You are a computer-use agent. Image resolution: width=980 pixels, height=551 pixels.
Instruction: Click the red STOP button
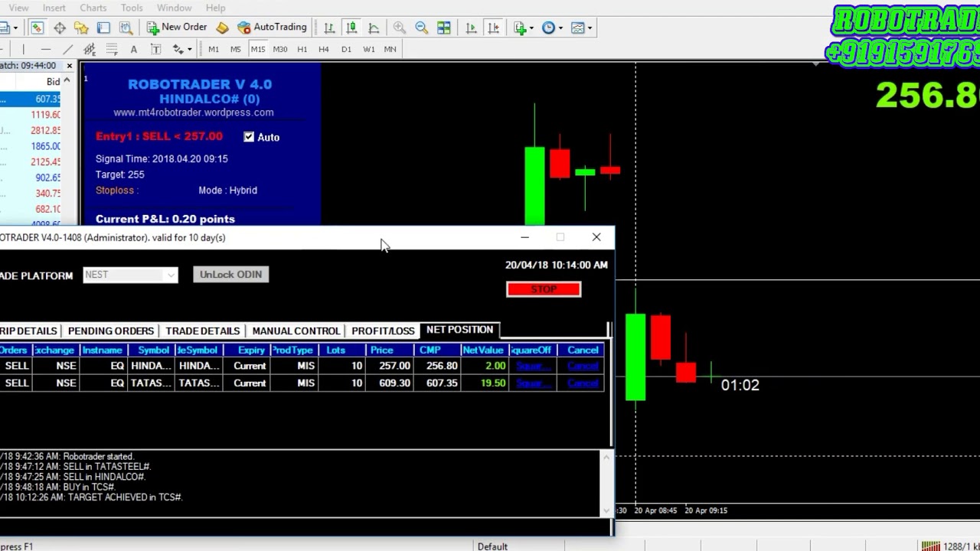544,289
